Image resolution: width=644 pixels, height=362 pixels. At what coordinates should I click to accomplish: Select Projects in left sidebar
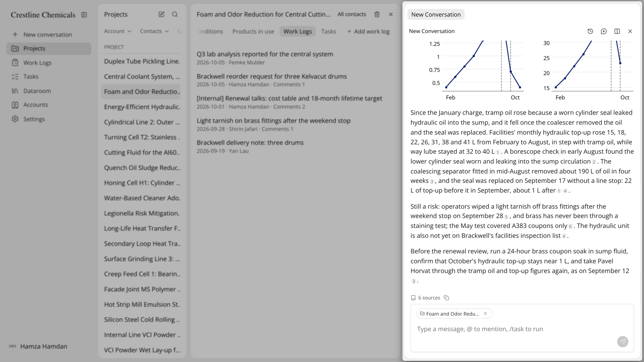click(49, 48)
